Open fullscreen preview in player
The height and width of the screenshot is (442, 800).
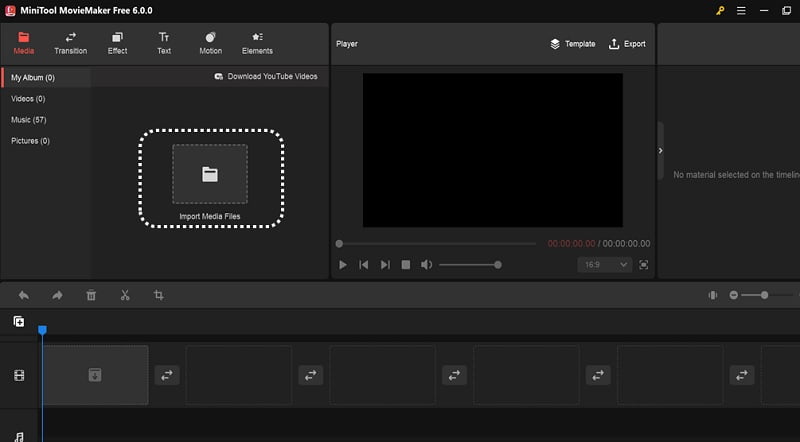point(643,265)
